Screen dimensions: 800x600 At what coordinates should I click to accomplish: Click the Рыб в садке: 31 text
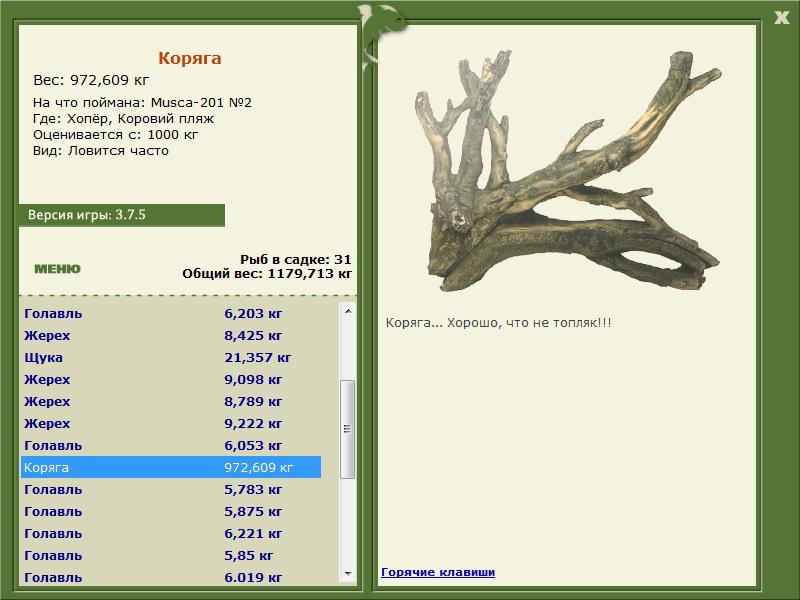point(295,259)
